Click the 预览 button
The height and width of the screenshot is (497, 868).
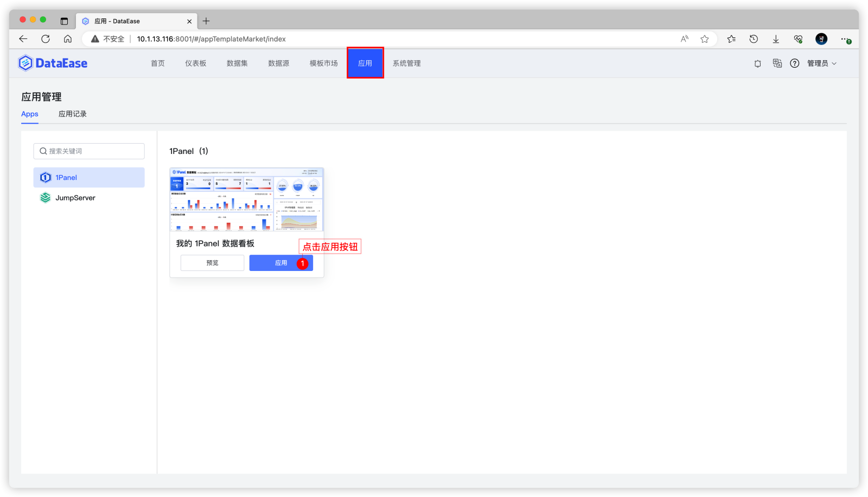tap(212, 263)
